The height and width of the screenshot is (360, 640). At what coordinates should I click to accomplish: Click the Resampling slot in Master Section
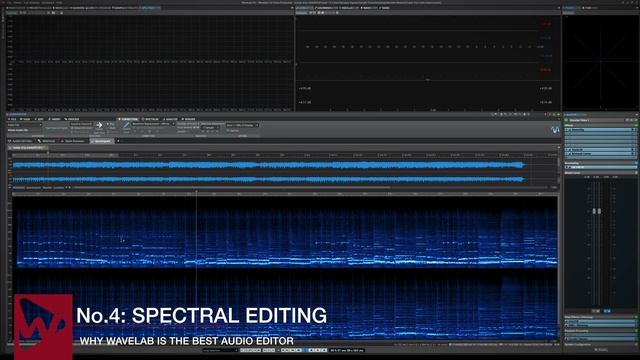coord(600,167)
